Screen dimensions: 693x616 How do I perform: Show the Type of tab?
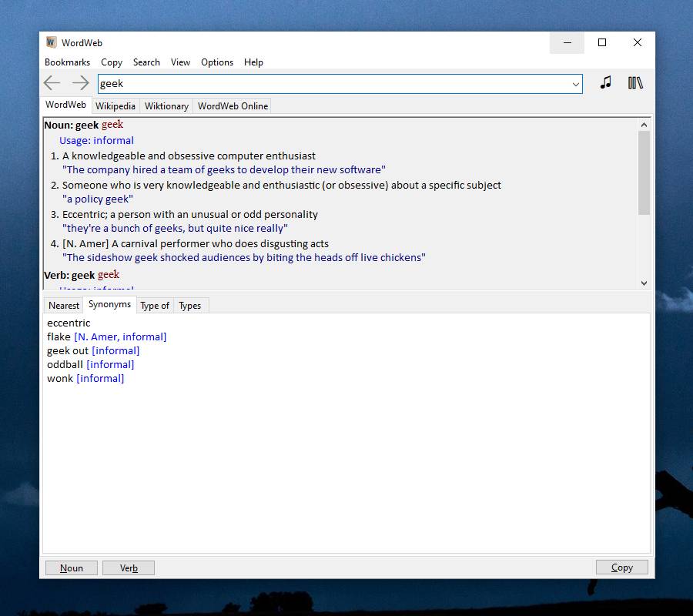(155, 306)
